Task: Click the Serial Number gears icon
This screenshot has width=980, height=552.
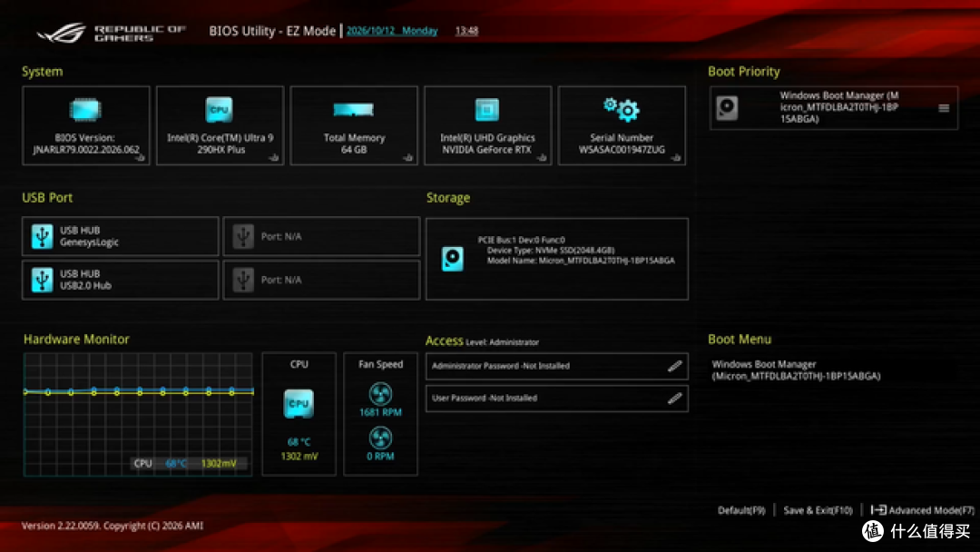Action: [x=622, y=109]
